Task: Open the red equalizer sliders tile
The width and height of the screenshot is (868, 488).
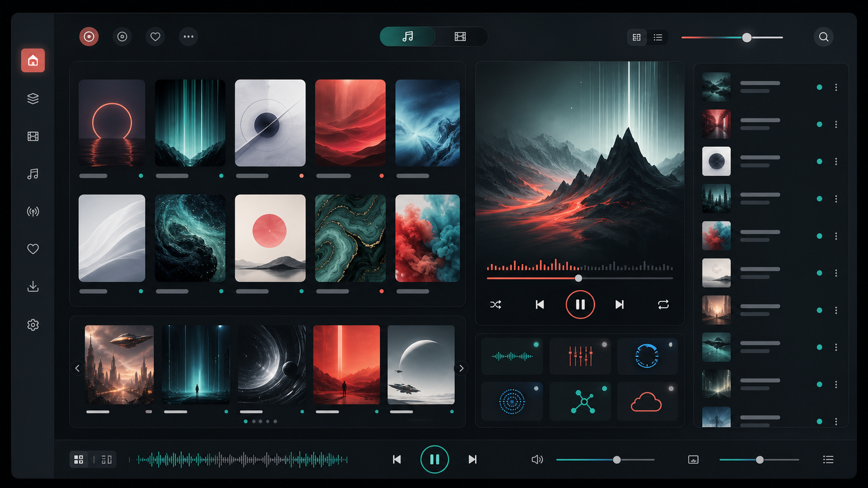Action: 580,356
